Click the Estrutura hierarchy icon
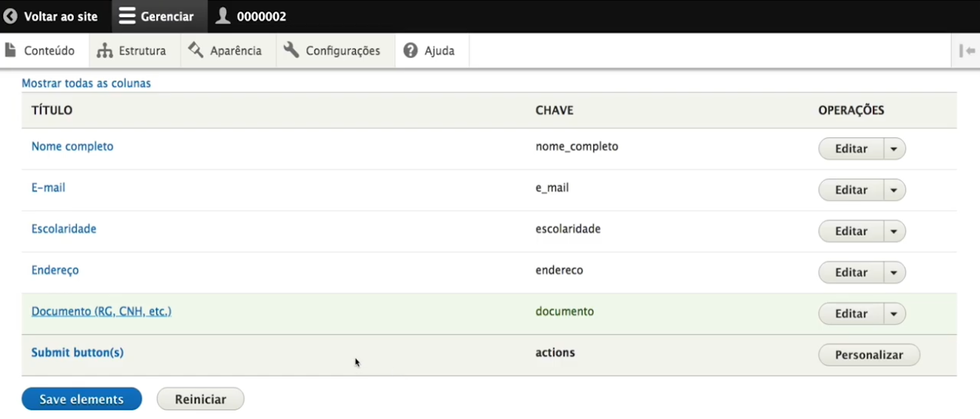The width and height of the screenshot is (980, 419). coord(105,51)
